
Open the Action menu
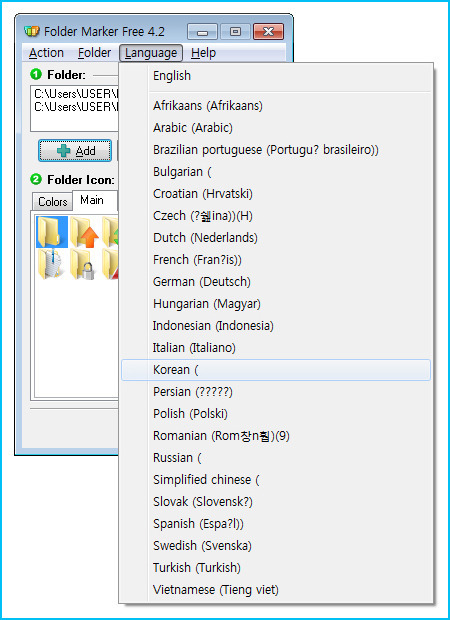[46, 53]
